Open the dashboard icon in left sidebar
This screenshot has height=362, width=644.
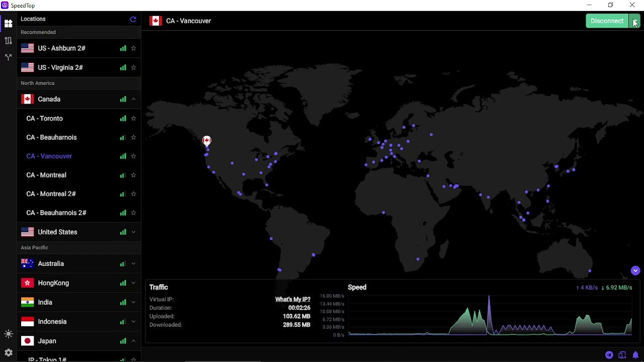[8, 24]
